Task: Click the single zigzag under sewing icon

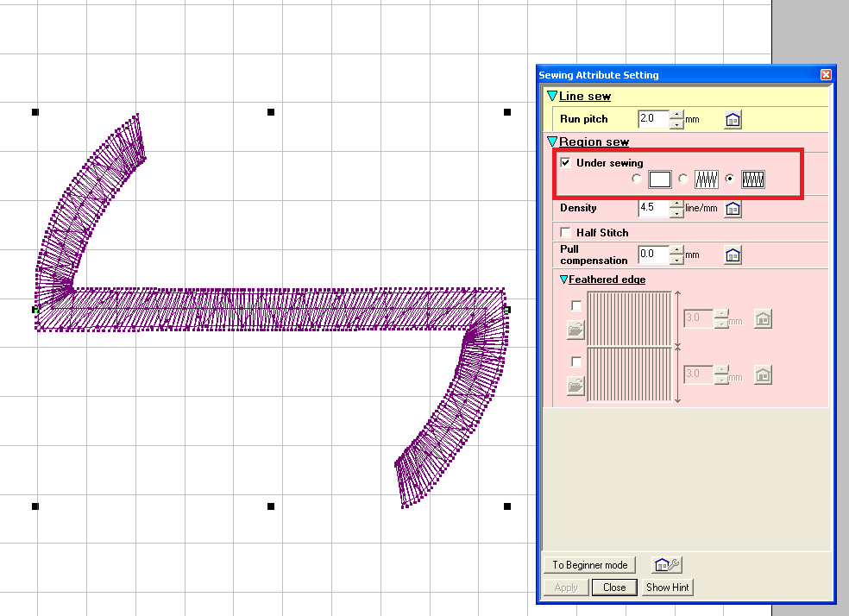Action: coord(707,179)
